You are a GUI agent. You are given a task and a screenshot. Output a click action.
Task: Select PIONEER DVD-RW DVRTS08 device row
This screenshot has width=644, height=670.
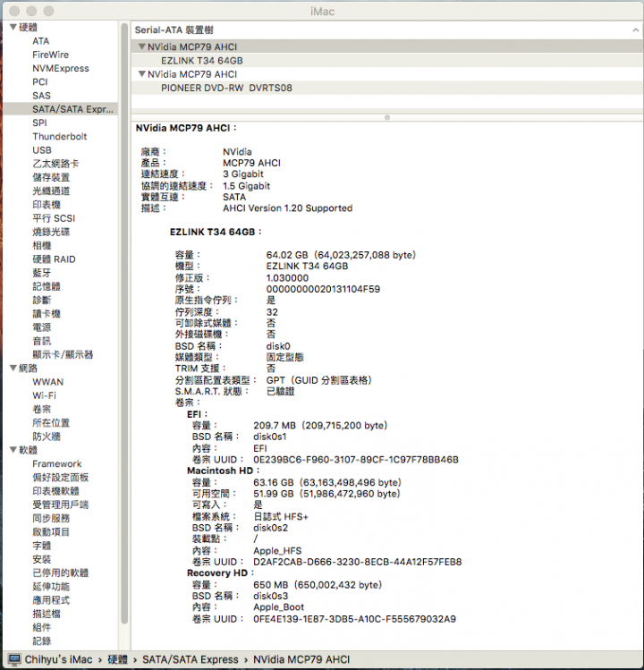tap(386, 88)
